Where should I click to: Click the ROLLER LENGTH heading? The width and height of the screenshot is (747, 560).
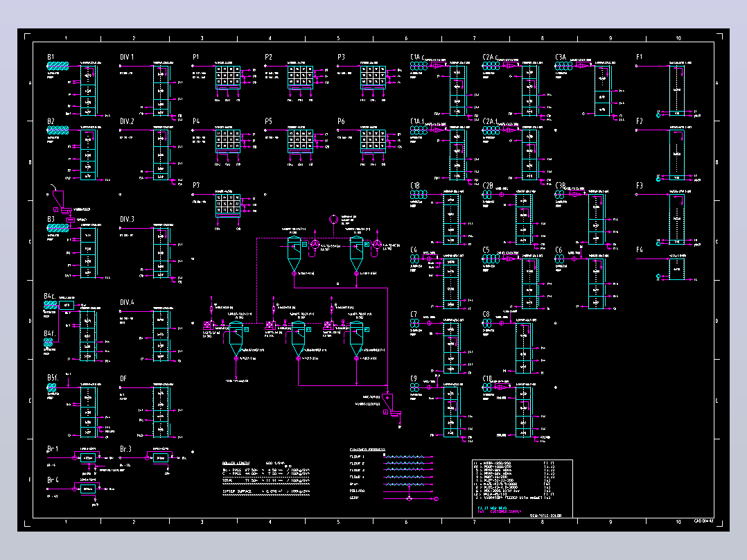[236, 463]
